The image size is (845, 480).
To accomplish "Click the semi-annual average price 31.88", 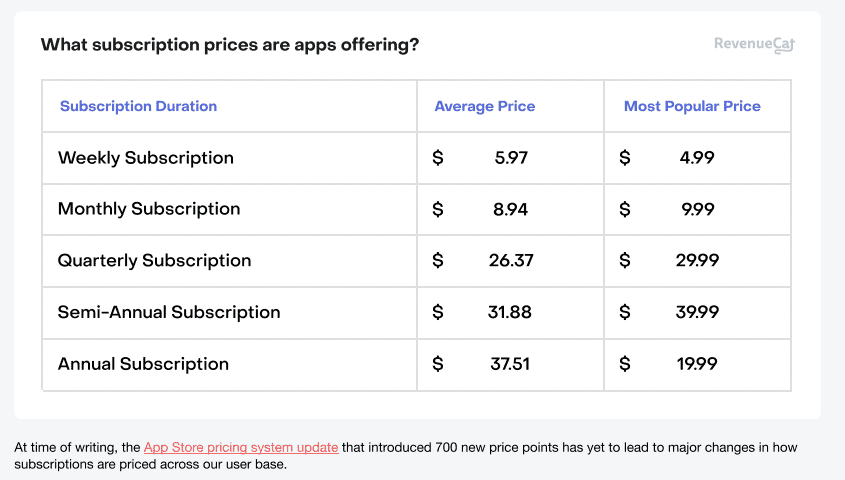I will (510, 312).
